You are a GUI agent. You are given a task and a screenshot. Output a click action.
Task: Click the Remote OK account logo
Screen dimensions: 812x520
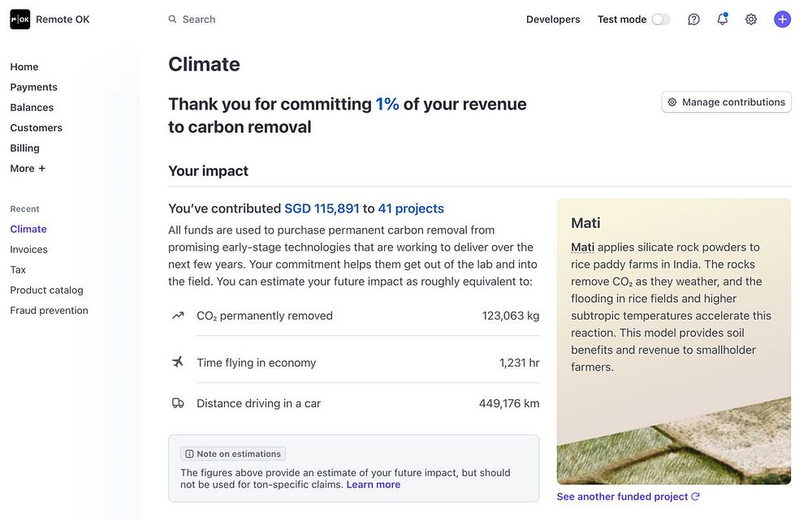(x=20, y=19)
